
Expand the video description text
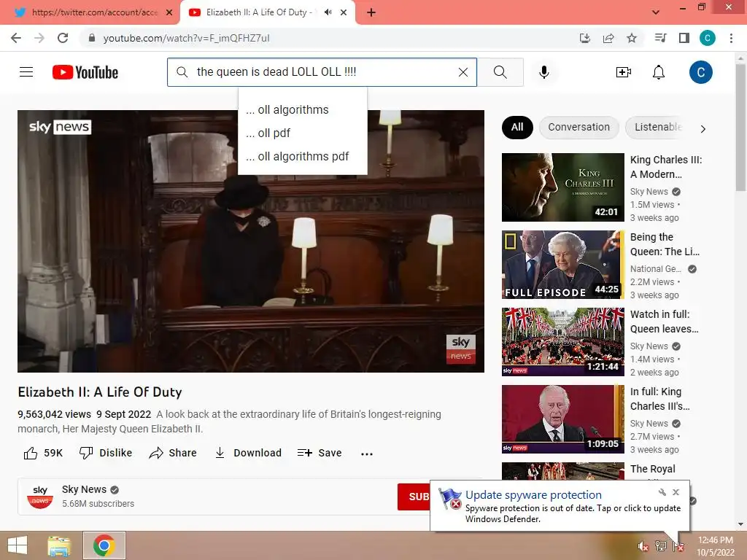point(229,421)
